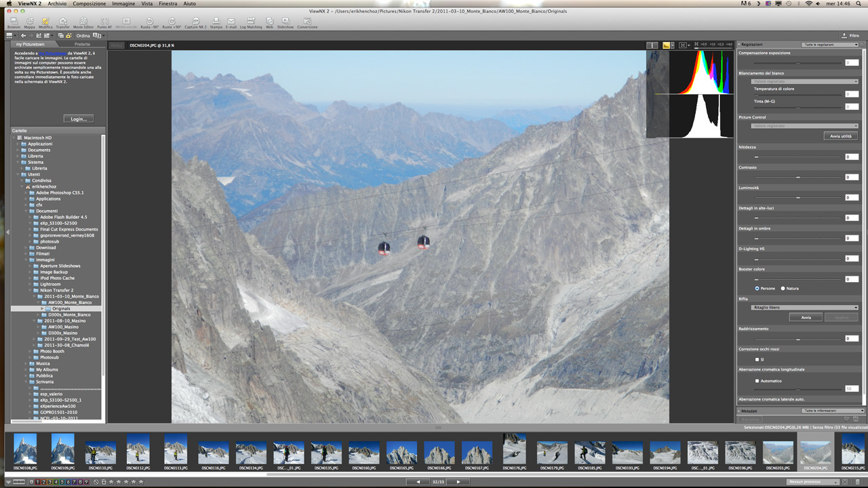Send photo via E-mail icon
868x488 pixels.
click(x=231, y=23)
